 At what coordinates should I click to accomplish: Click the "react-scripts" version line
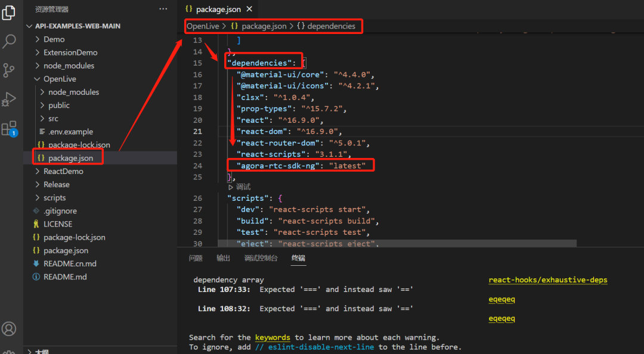[293, 154]
